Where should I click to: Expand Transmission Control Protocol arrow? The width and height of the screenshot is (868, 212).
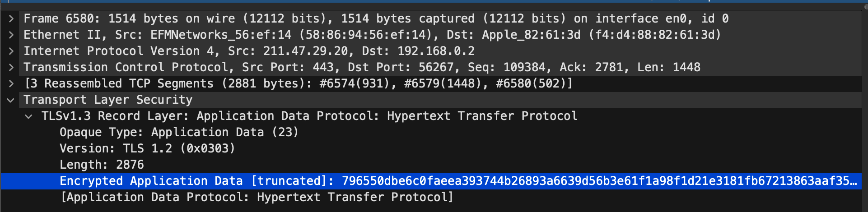pos(11,67)
